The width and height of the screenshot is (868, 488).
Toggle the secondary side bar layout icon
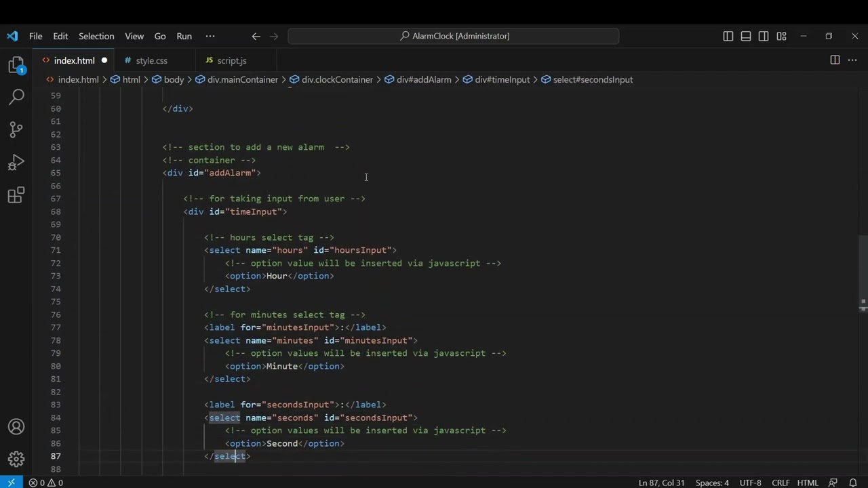[764, 36]
